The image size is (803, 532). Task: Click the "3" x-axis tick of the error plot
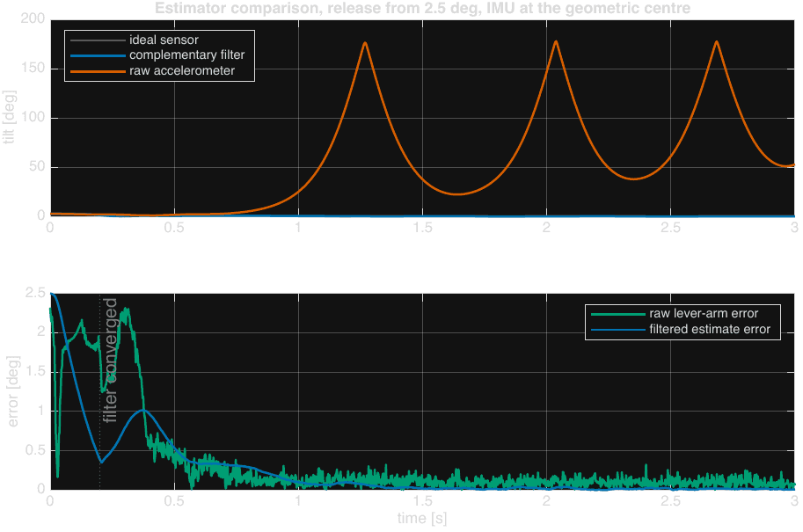tap(794, 500)
